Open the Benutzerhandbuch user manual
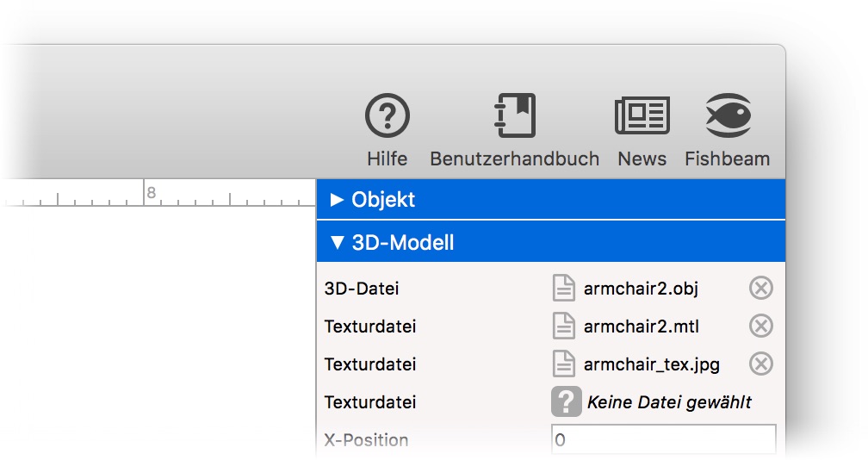 (x=514, y=115)
